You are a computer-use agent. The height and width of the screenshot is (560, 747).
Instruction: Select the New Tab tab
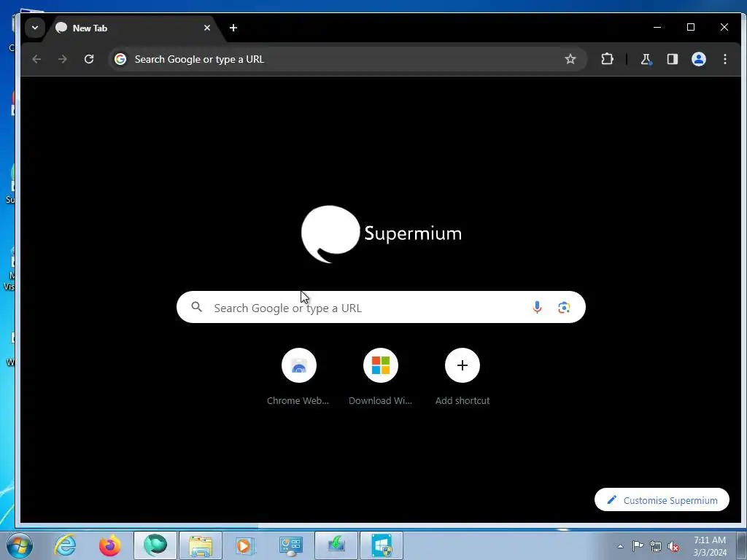coord(133,28)
